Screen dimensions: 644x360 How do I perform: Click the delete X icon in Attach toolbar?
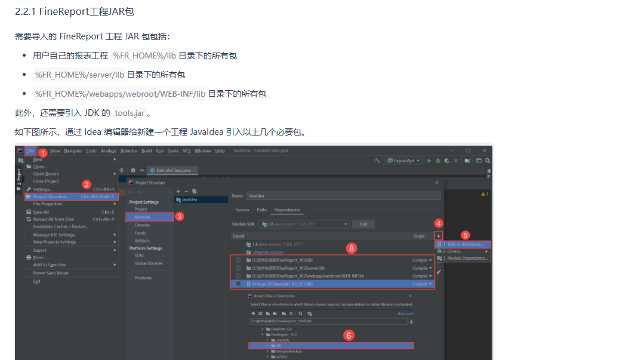pos(291,313)
